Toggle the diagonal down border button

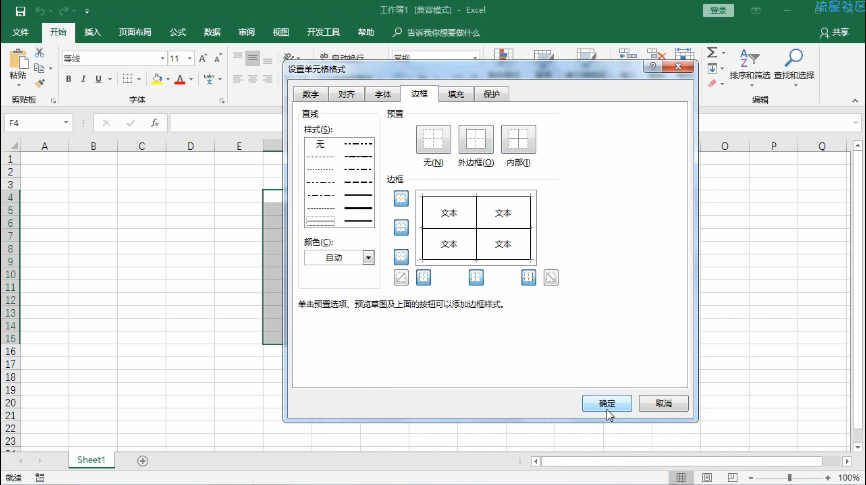coord(551,277)
